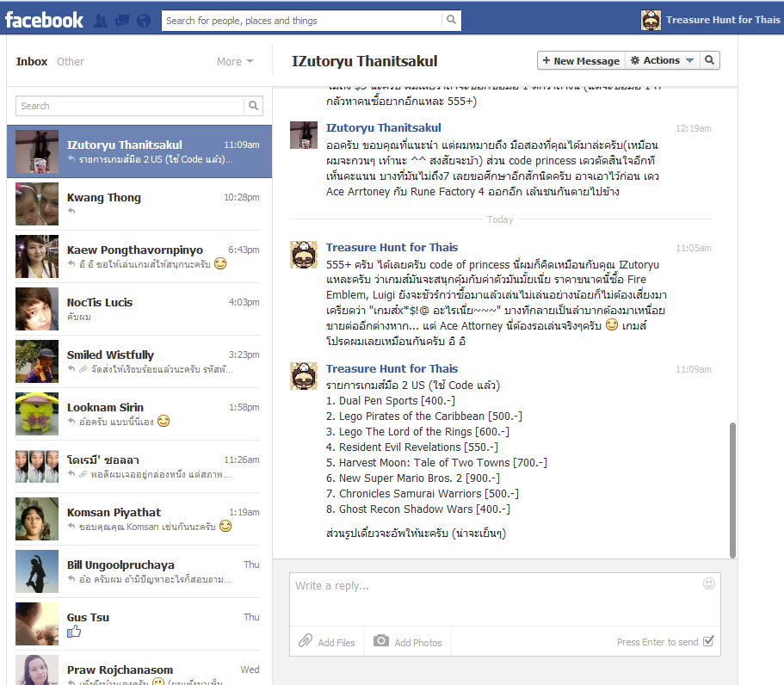
Task: Expand the More dropdown in inbox
Action: click(x=235, y=61)
